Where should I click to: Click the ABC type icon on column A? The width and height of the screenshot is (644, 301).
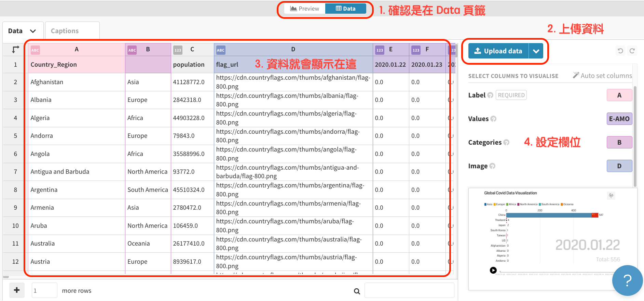tap(35, 50)
